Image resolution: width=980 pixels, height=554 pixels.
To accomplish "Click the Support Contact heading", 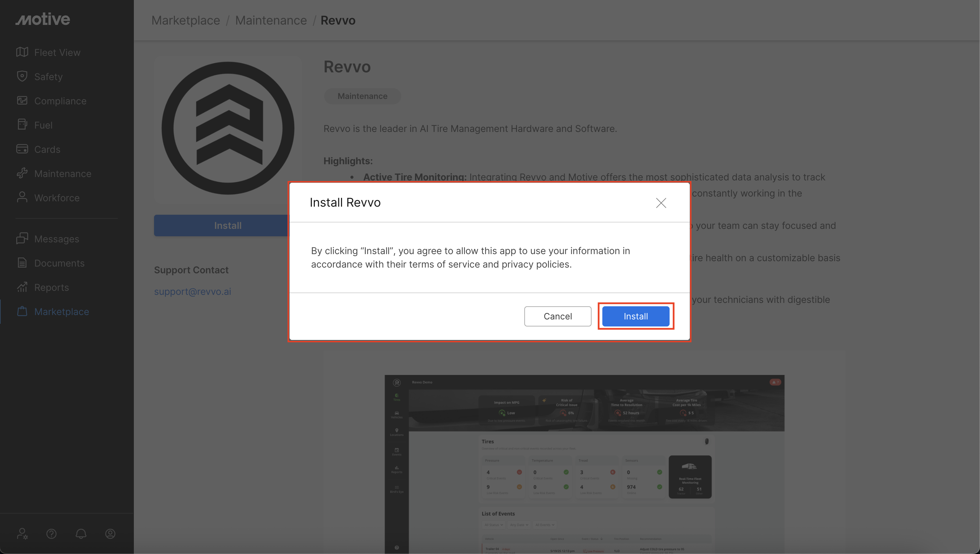I will [191, 270].
